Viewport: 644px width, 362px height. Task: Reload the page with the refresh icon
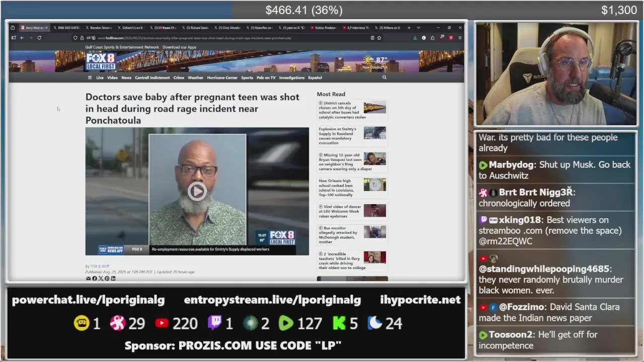39,38
